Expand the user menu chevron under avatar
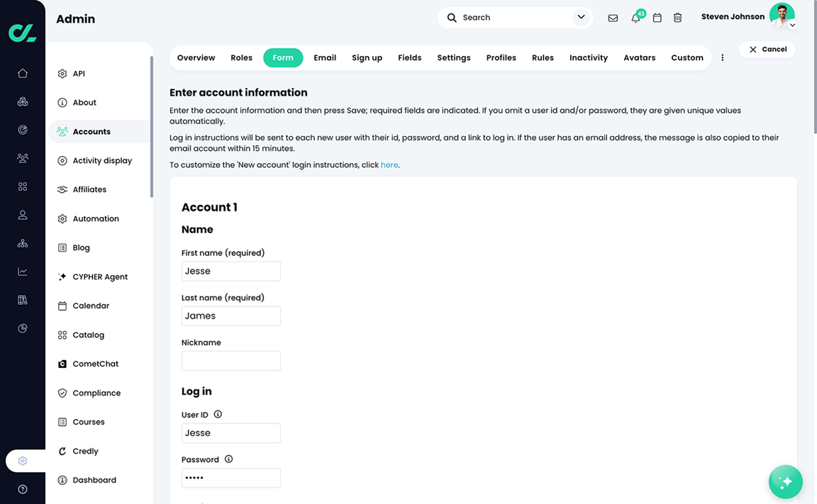 point(792,25)
